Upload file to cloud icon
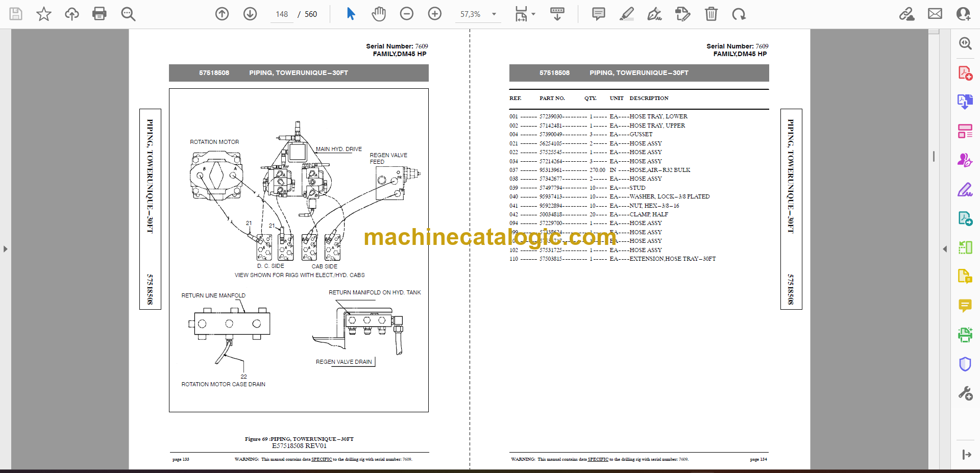Screen dimensions: 980x473 point(72,14)
